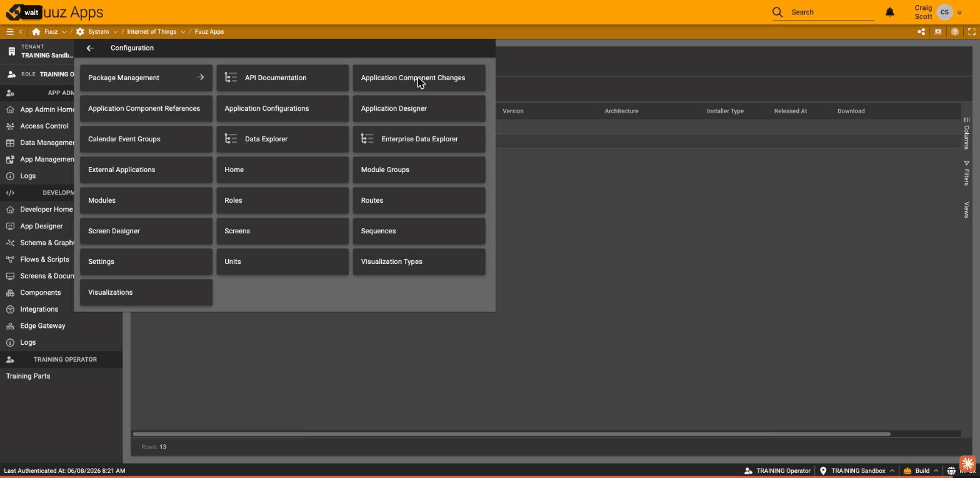This screenshot has height=478, width=980.
Task: Click the Search input field
Action: [x=832, y=12]
